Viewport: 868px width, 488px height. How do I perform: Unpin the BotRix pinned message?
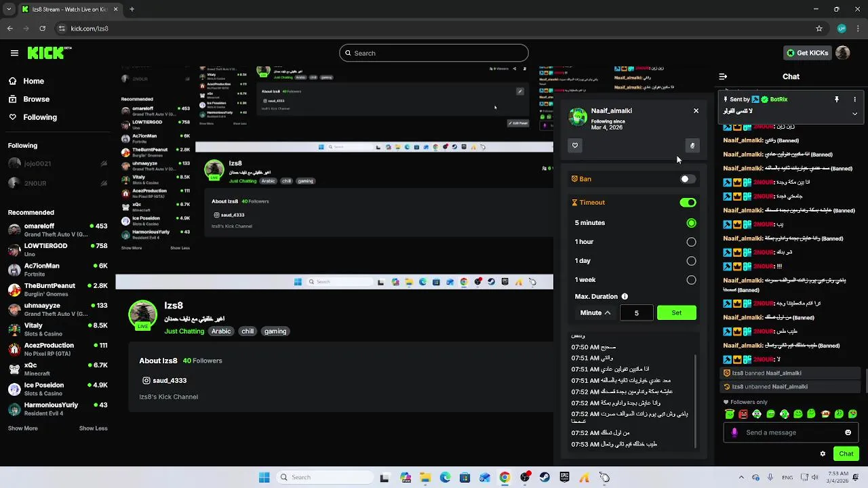(837, 99)
